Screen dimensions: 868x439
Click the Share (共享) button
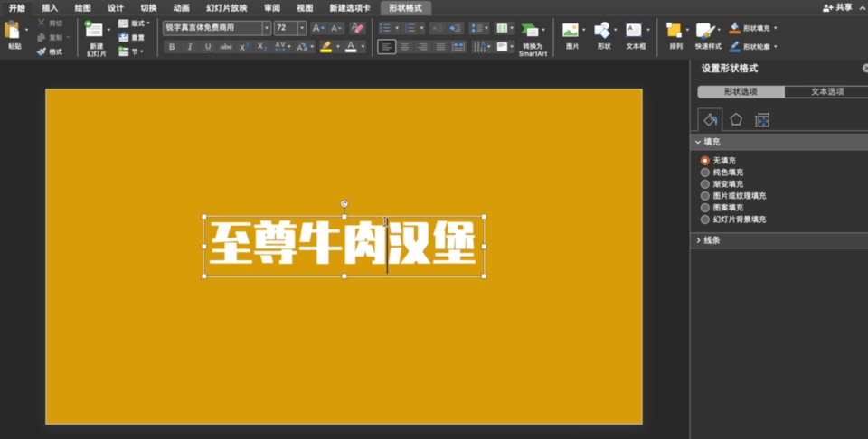837,7
